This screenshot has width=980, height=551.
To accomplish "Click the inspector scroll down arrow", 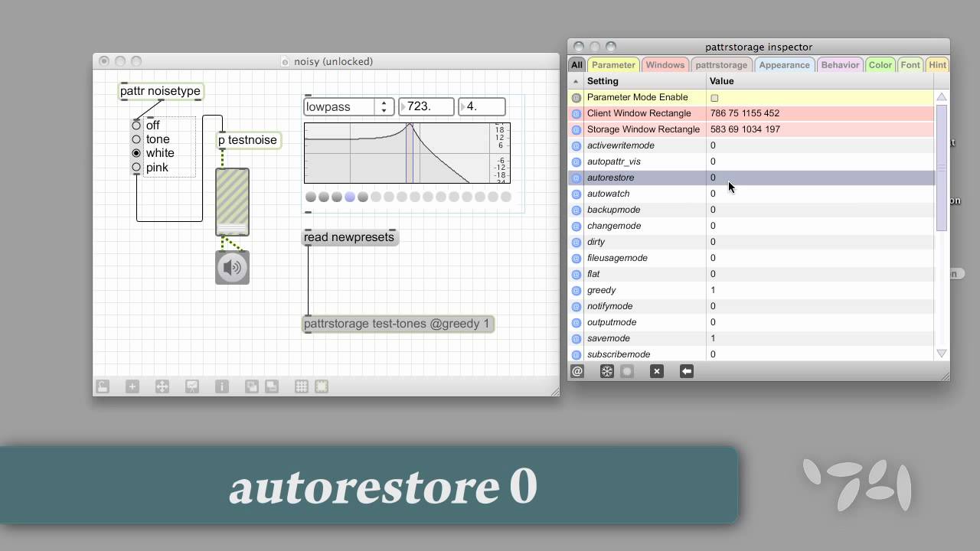I will pos(942,353).
